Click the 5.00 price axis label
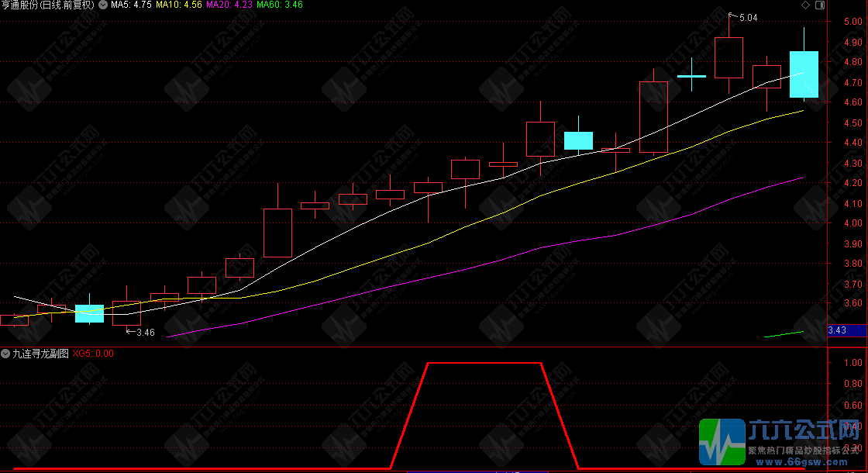The height and width of the screenshot is (473, 868). tap(853, 22)
